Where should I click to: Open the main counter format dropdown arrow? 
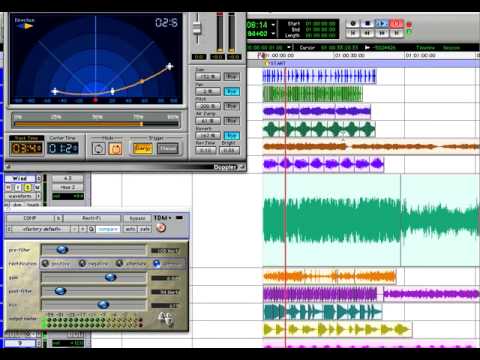(273, 25)
